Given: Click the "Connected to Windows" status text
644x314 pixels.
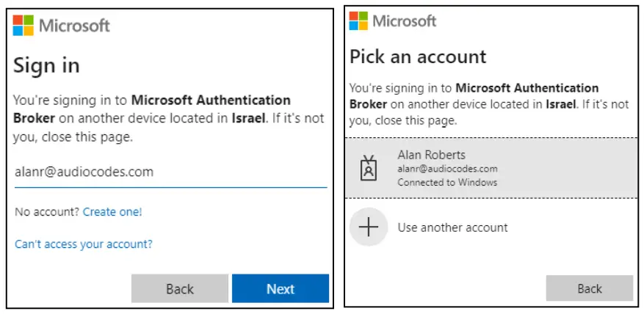Looking at the screenshot, I should [447, 182].
